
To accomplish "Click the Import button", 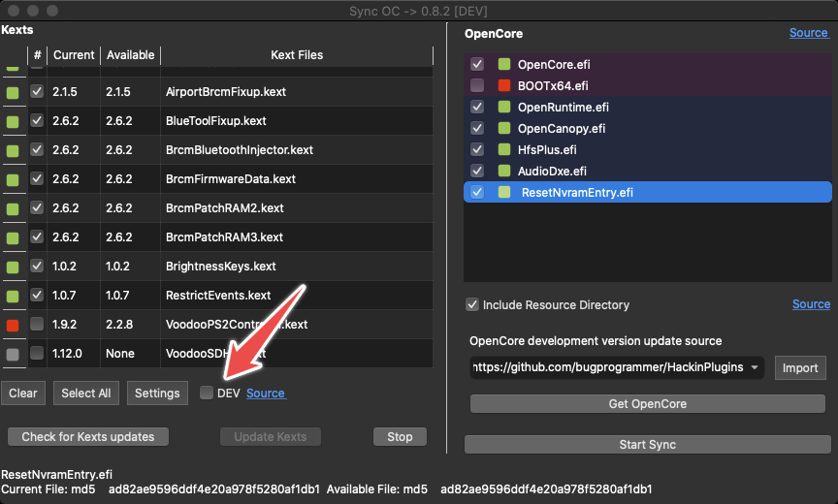I will [x=800, y=368].
